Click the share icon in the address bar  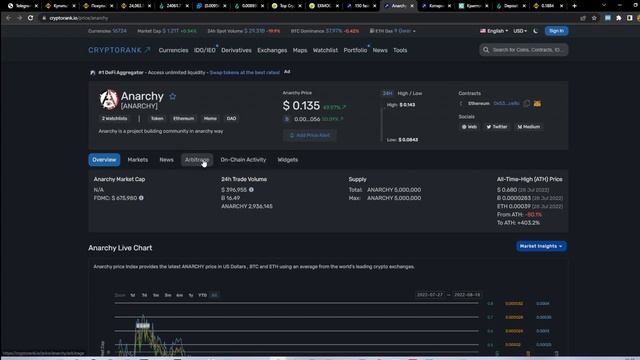pyautogui.click(x=583, y=18)
